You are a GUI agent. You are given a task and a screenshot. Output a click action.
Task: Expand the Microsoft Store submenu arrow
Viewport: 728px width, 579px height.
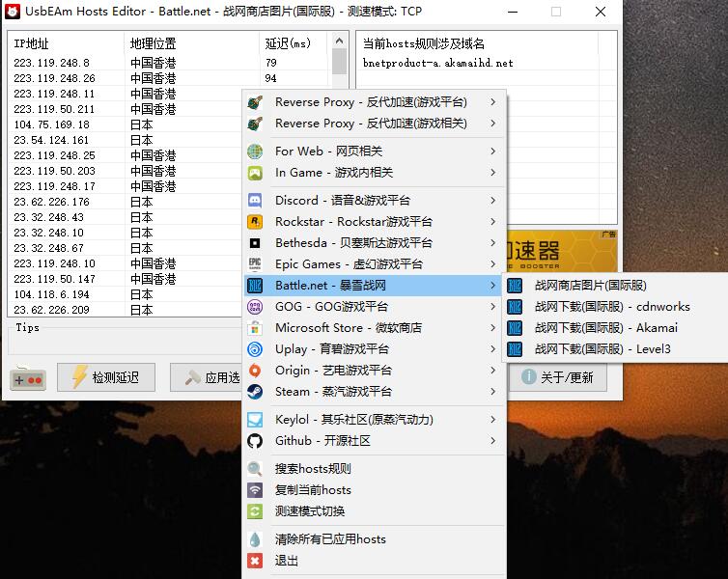click(x=492, y=328)
